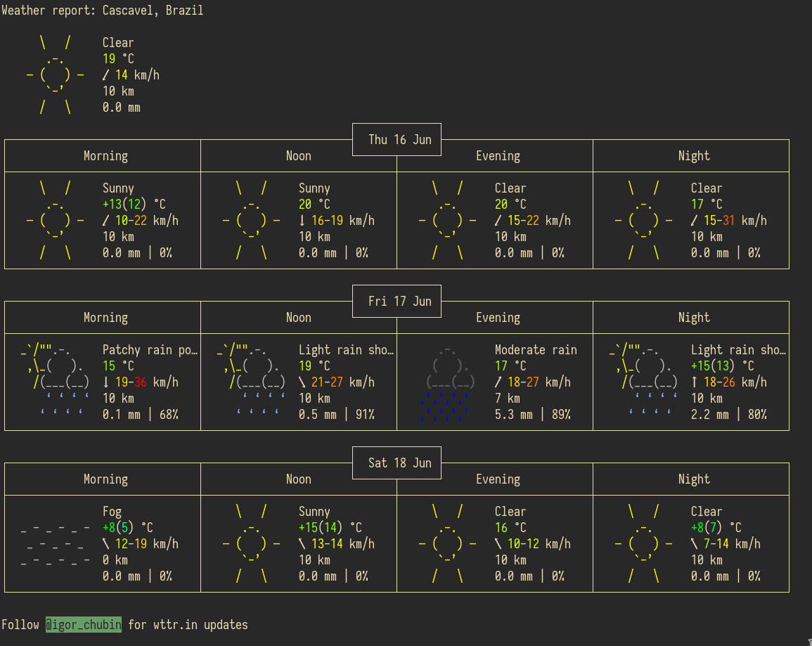Click Thursday Morning temperature +13(12) °C
Screen dimensions: 812x646
(x=134, y=204)
